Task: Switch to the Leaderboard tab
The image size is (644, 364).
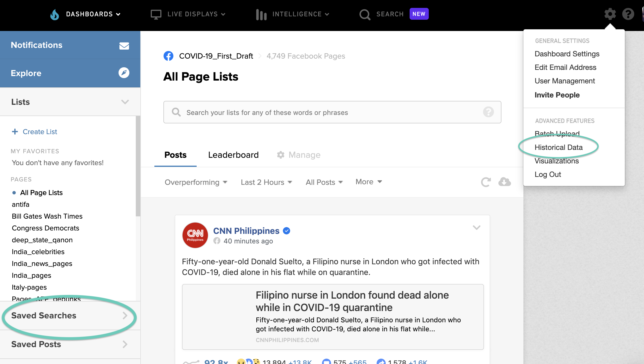Action: click(x=233, y=155)
